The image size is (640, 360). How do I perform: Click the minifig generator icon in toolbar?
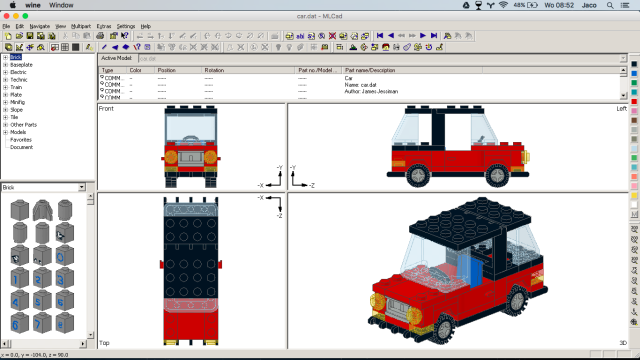pos(386,47)
